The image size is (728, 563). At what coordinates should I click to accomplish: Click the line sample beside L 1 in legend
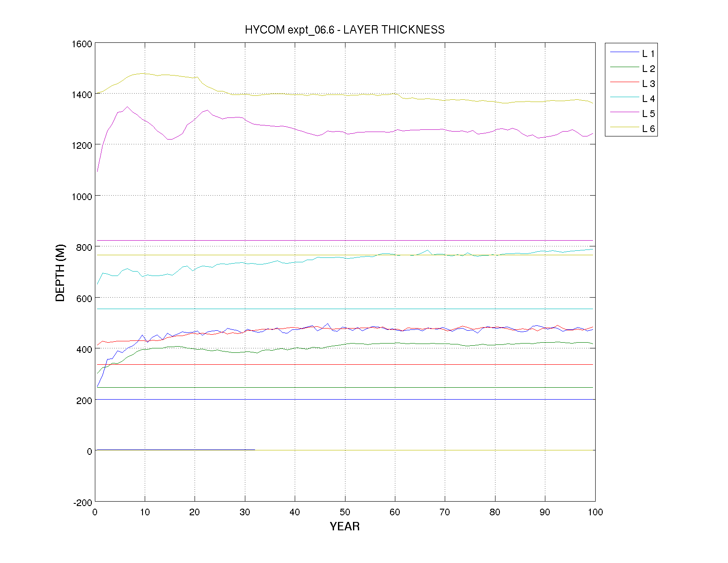click(624, 52)
